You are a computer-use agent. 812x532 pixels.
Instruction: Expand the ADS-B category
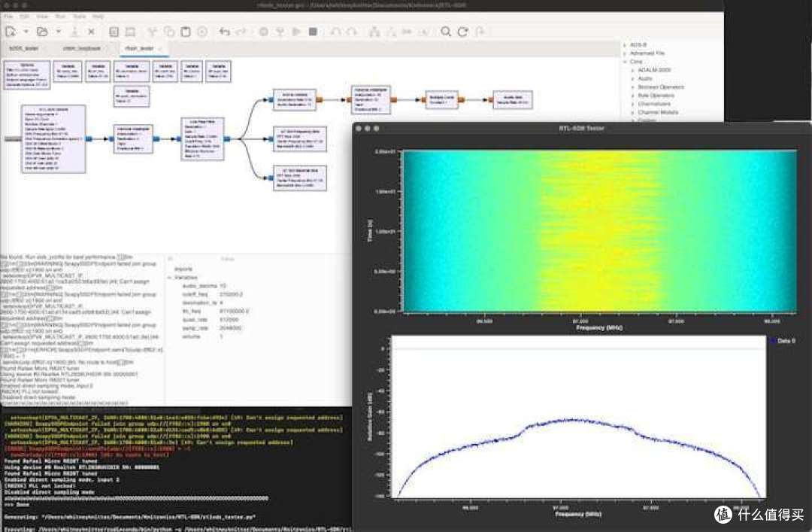624,44
